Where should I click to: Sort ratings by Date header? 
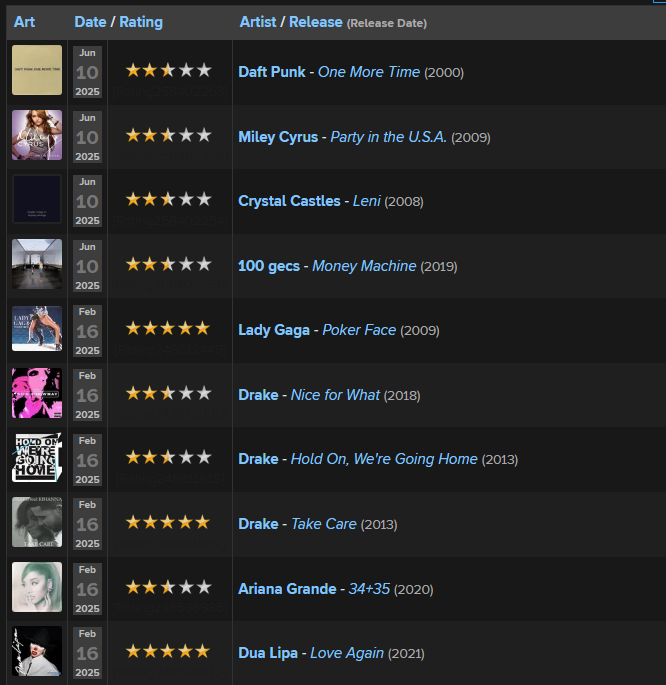pyautogui.click(x=90, y=22)
